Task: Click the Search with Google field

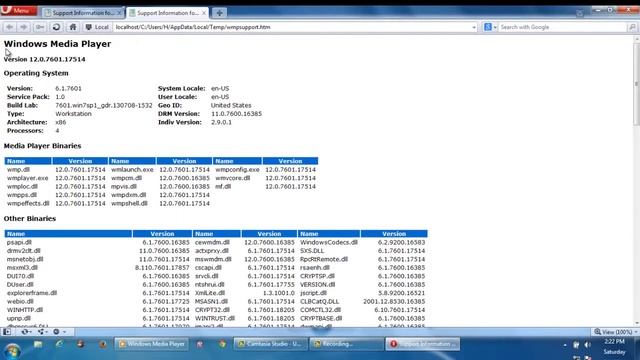Action: click(562, 27)
